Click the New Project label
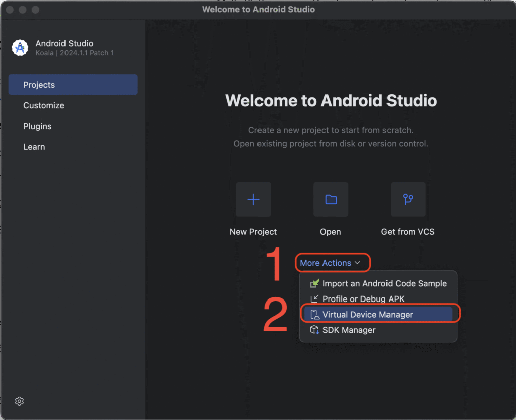The image size is (516, 420). click(x=253, y=232)
